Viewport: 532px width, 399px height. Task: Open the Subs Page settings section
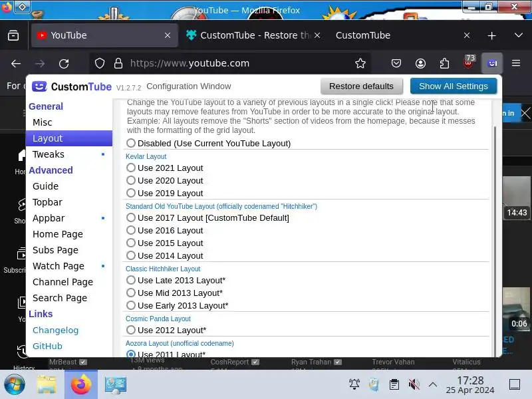click(69, 250)
